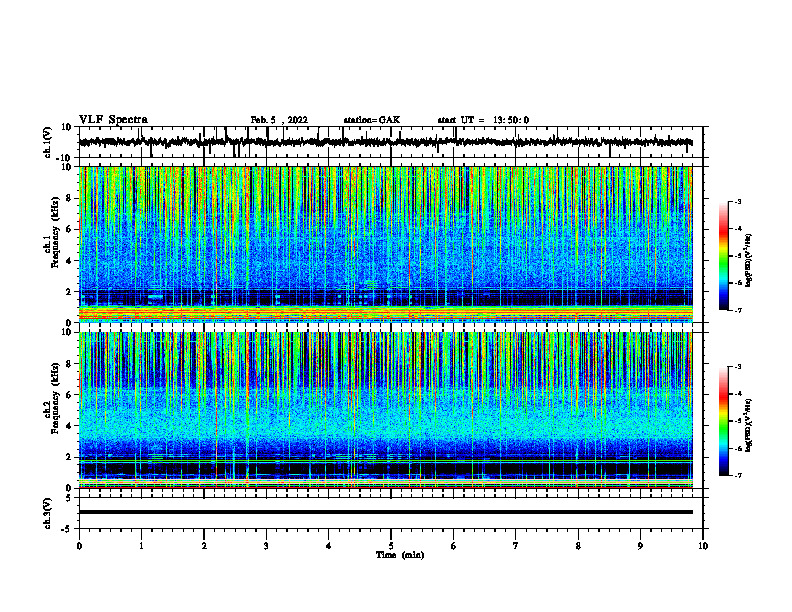Click the "6" tick on ch.1 frequency axis

point(69,229)
